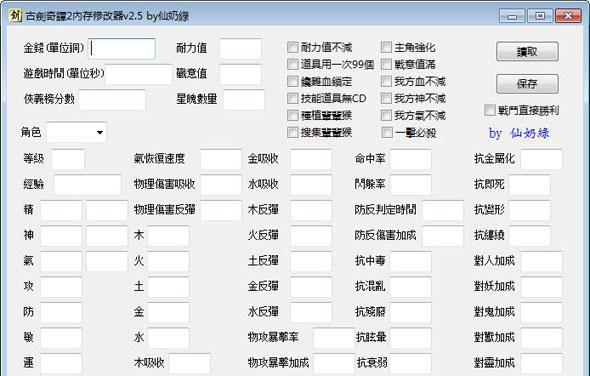This screenshot has height=376, width=590.
Task: Check the 技能道具無CD box
Action: coord(293,98)
